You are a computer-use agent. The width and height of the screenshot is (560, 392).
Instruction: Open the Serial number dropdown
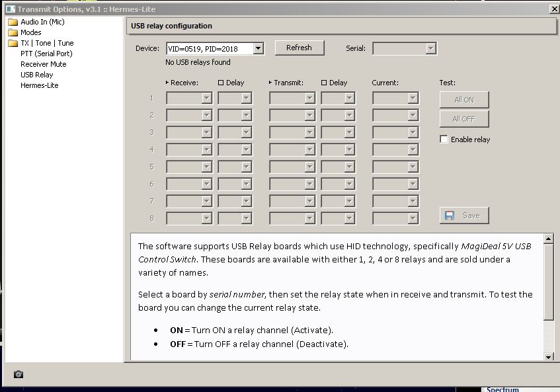pos(430,48)
